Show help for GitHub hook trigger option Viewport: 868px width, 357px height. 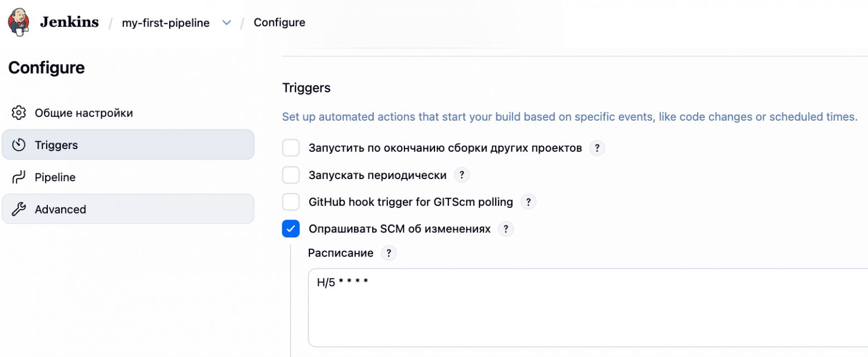(528, 202)
